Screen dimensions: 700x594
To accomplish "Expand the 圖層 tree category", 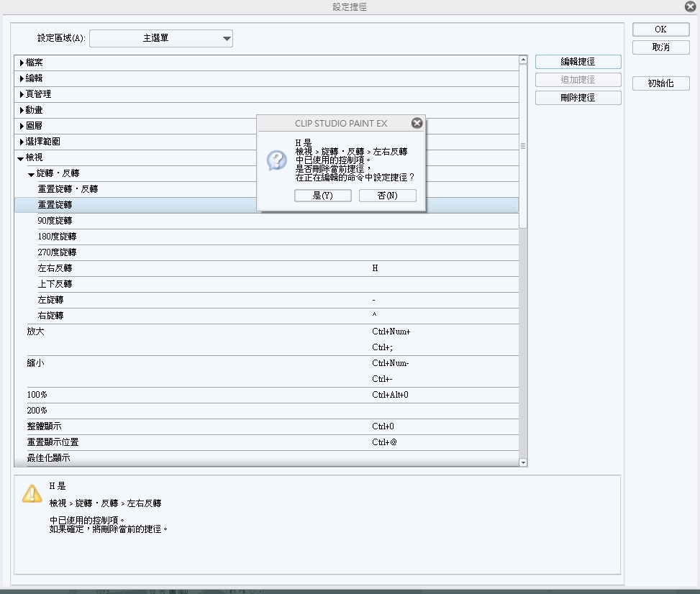I will pyautogui.click(x=22, y=127).
